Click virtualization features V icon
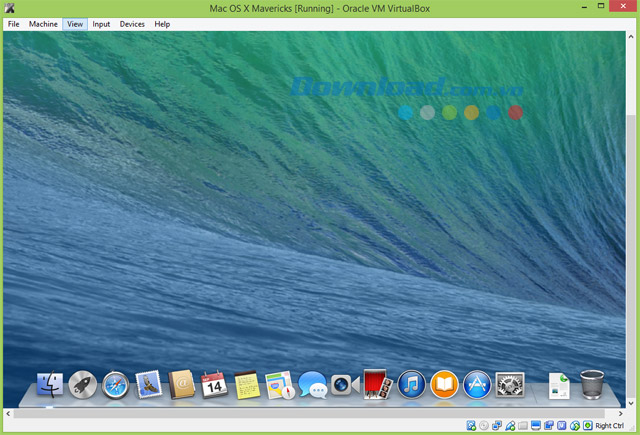 click(562, 426)
